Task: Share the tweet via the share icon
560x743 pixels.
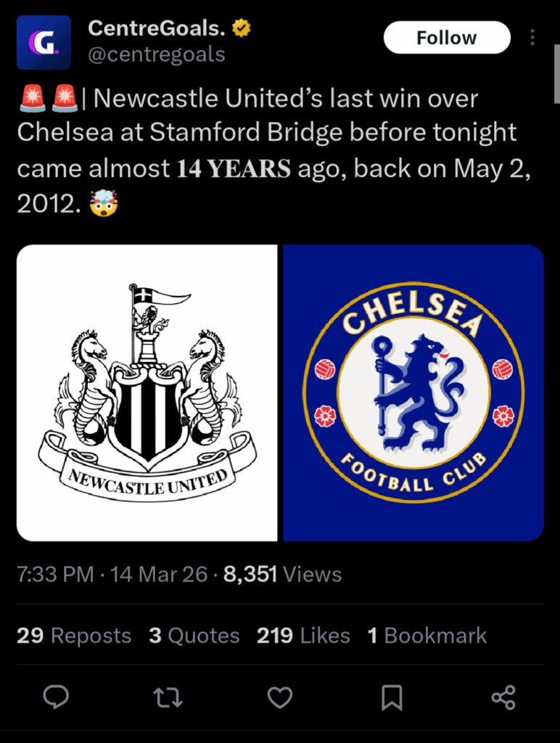Action: [x=503, y=698]
